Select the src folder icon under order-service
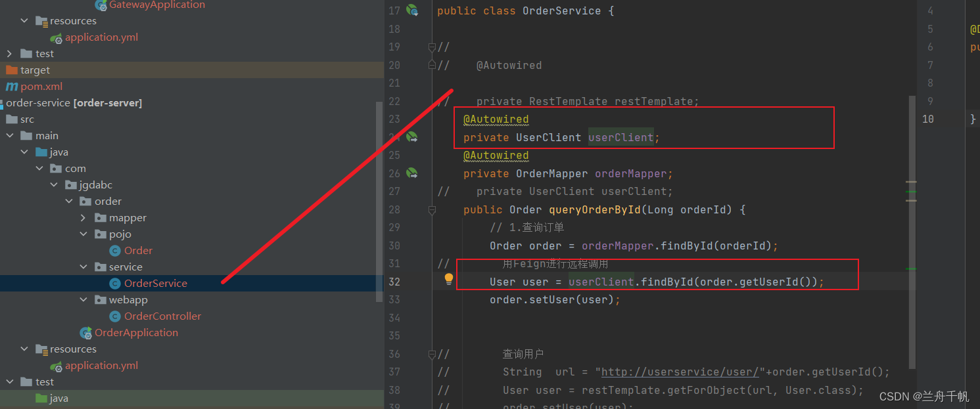Image resolution: width=980 pixels, height=409 pixels. click(11, 119)
